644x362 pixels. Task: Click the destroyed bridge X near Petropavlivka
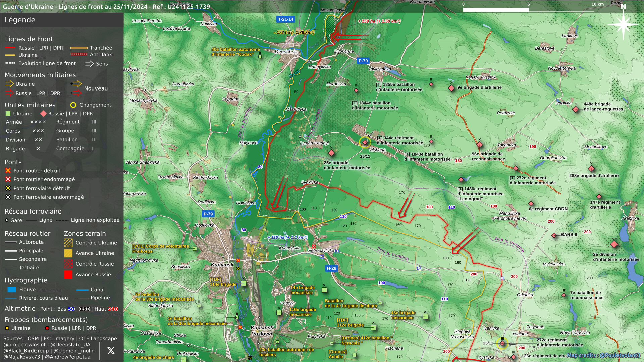coord(314,247)
